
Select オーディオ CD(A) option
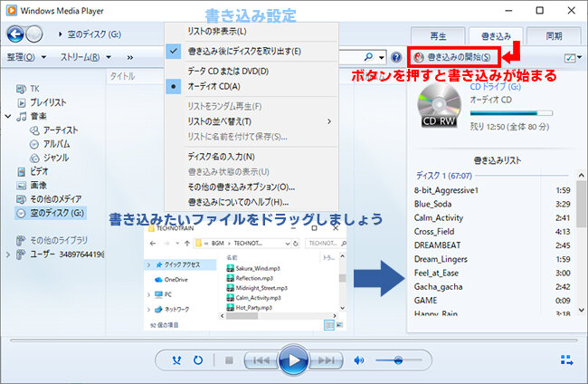pyautogui.click(x=251, y=86)
